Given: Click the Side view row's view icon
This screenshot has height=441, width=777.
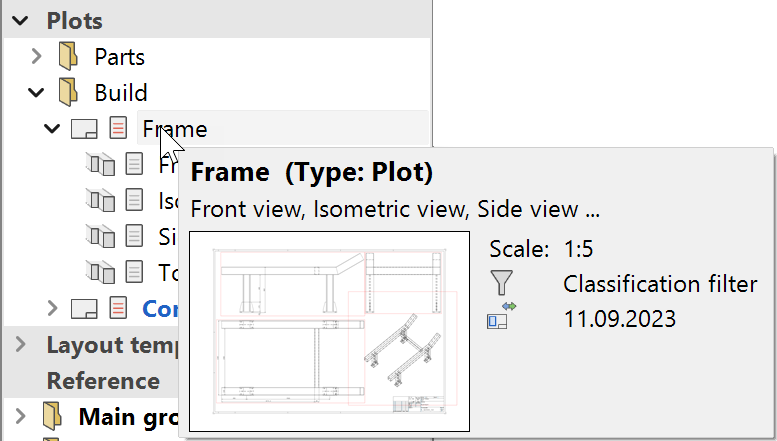Looking at the screenshot, I should 100,237.
